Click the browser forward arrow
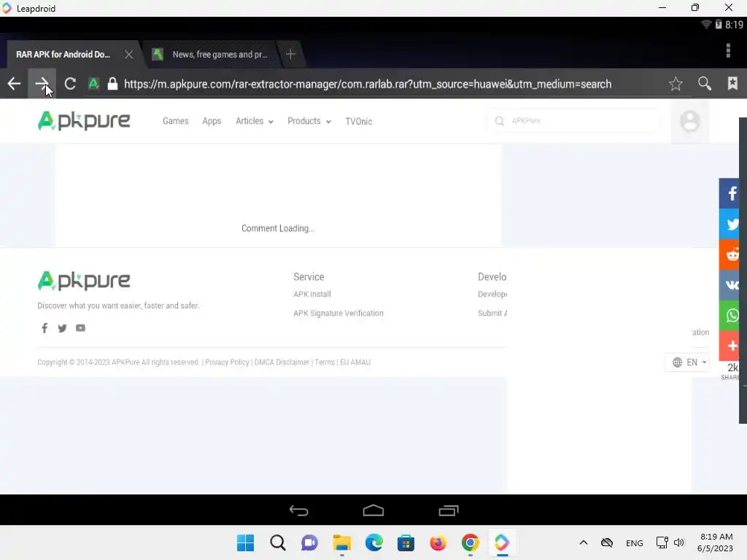The height and width of the screenshot is (560, 747). click(42, 84)
